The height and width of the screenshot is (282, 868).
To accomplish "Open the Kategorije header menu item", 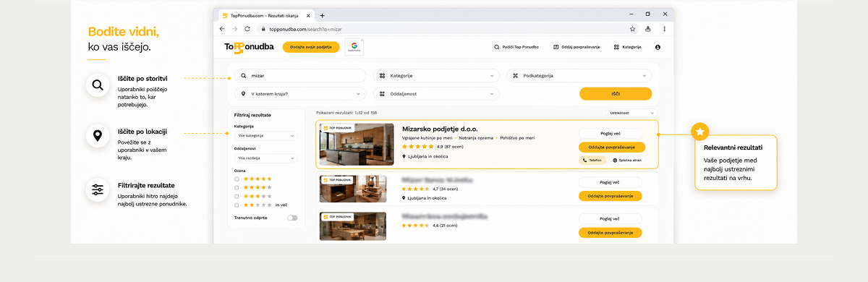I will 627,47.
